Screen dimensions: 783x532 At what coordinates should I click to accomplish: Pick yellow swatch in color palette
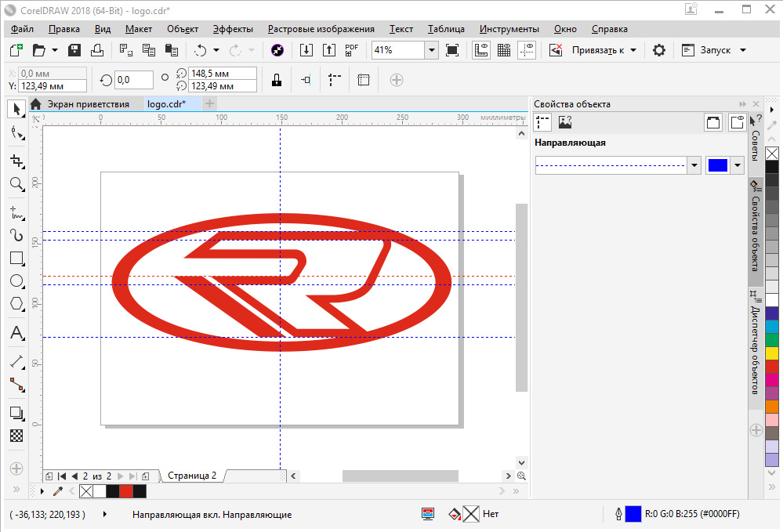(772, 353)
